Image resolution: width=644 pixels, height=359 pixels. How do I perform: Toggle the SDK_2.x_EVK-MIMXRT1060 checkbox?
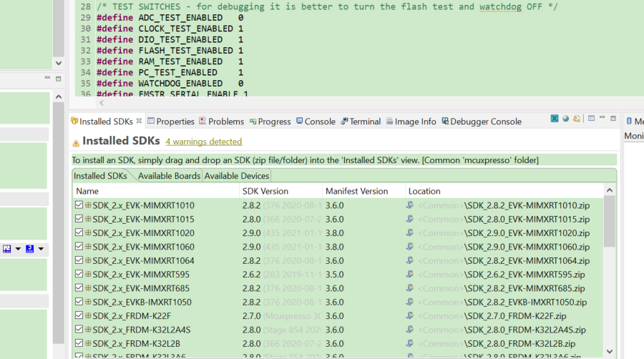(x=79, y=247)
